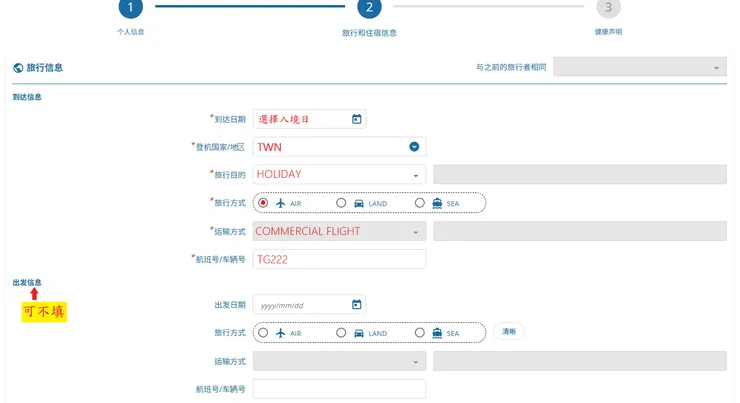Viewport: 740px width, 403px height.
Task: Go to step 1 个人信息
Action: [x=130, y=7]
